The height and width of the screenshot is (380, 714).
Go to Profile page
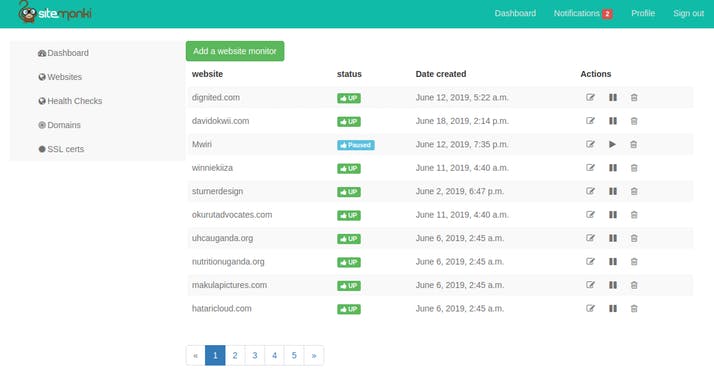tap(643, 13)
